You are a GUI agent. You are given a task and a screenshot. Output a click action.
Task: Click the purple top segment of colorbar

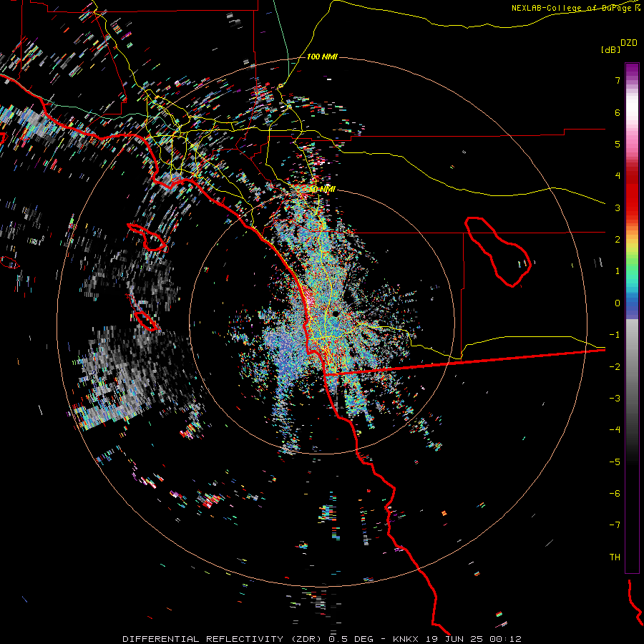pos(632,70)
